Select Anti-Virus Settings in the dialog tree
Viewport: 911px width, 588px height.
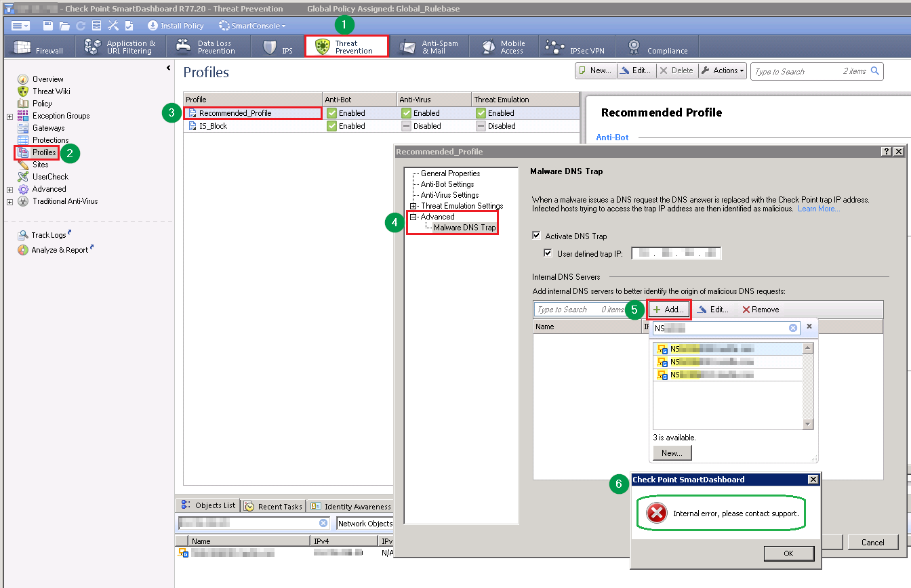pos(449,195)
